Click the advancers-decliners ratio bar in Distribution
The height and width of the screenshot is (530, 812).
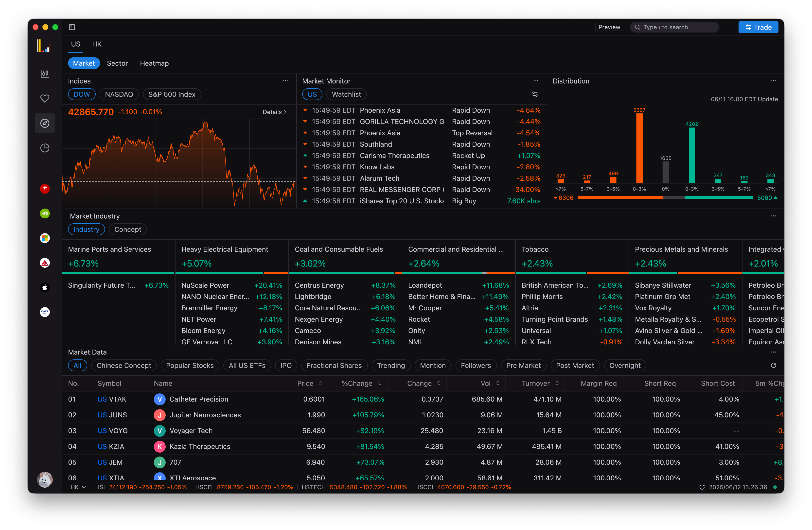(665, 198)
